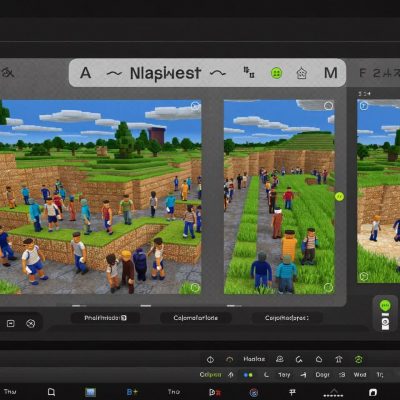Click the Carpitadrpar button
This screenshot has width=400, height=400.
[287, 318]
